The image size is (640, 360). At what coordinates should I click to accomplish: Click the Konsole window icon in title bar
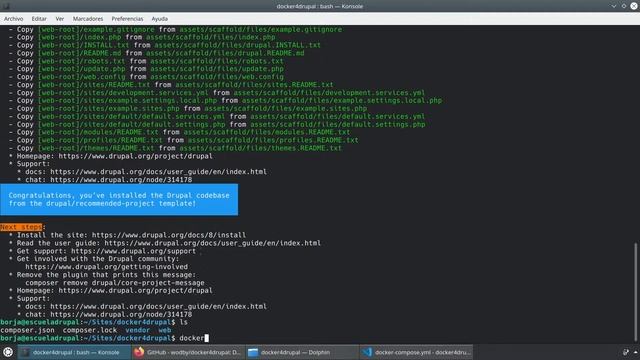point(6,6)
